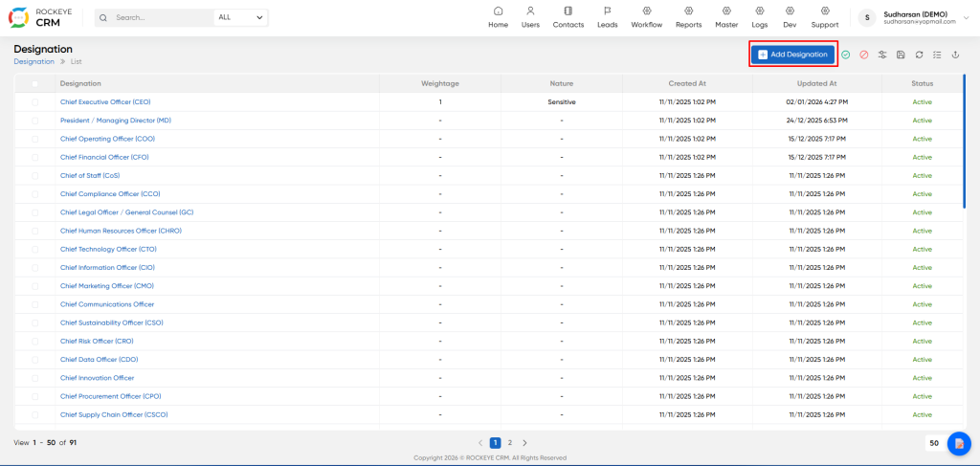Sort by the Created At column header
Image resolution: width=980 pixels, height=466 pixels.
(687, 83)
